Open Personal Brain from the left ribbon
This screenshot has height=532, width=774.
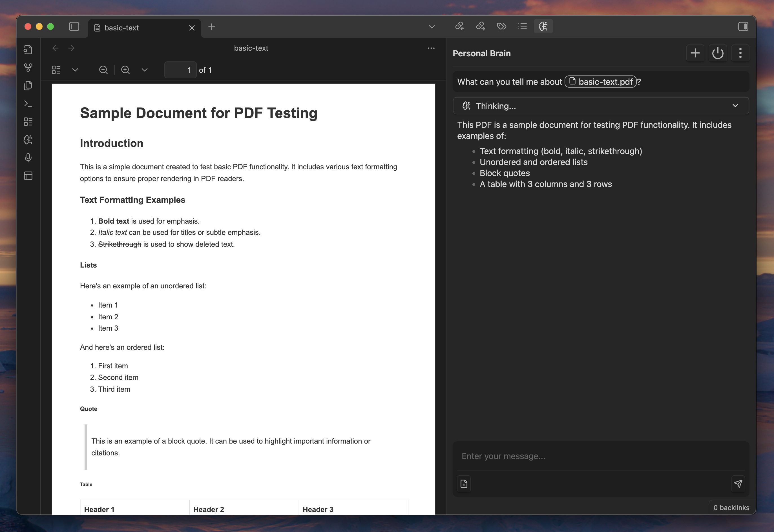click(x=28, y=140)
